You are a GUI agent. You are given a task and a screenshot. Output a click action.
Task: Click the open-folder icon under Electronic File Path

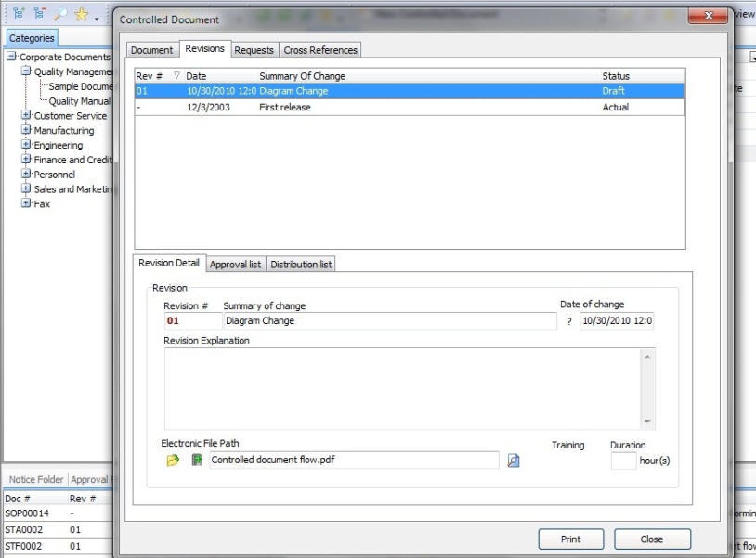tap(173, 461)
